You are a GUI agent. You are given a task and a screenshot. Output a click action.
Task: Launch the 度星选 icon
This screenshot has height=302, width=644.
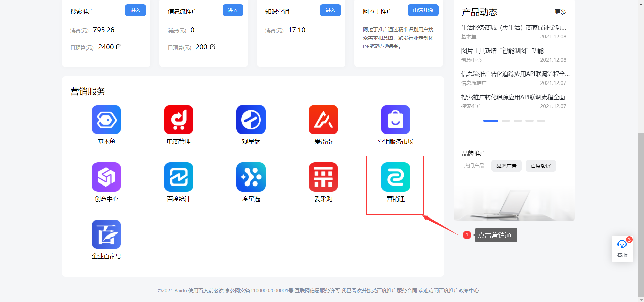tap(251, 177)
